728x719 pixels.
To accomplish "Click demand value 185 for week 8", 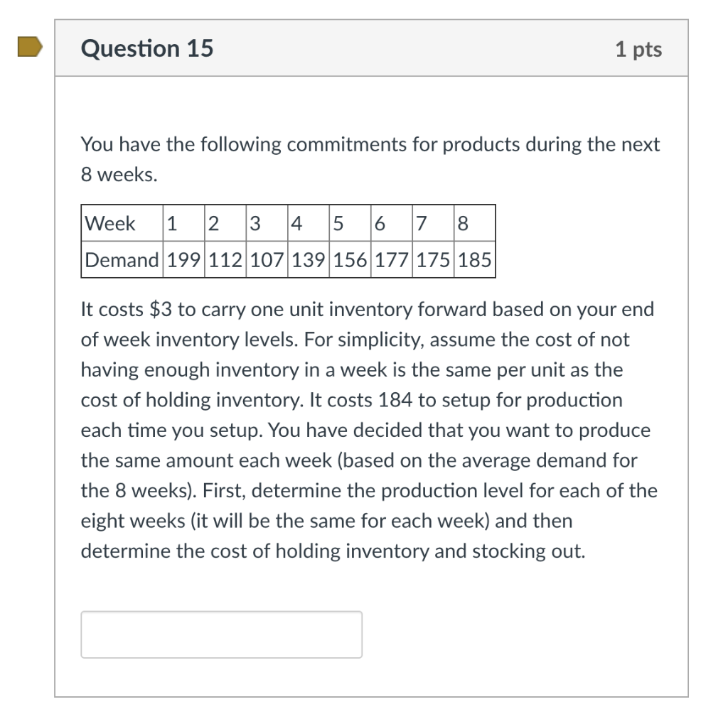I will pyautogui.click(x=473, y=260).
